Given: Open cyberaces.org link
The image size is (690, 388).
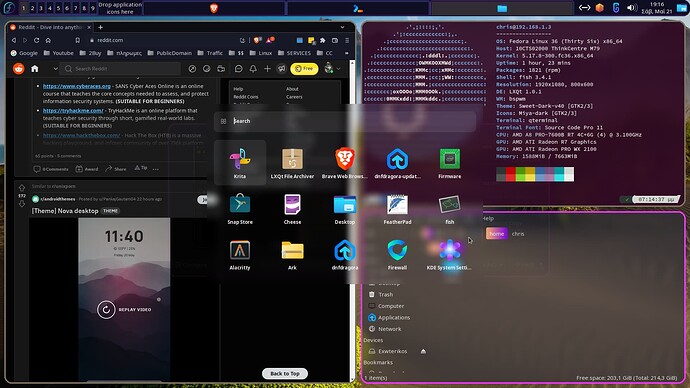Looking at the screenshot, I should tap(77, 86).
